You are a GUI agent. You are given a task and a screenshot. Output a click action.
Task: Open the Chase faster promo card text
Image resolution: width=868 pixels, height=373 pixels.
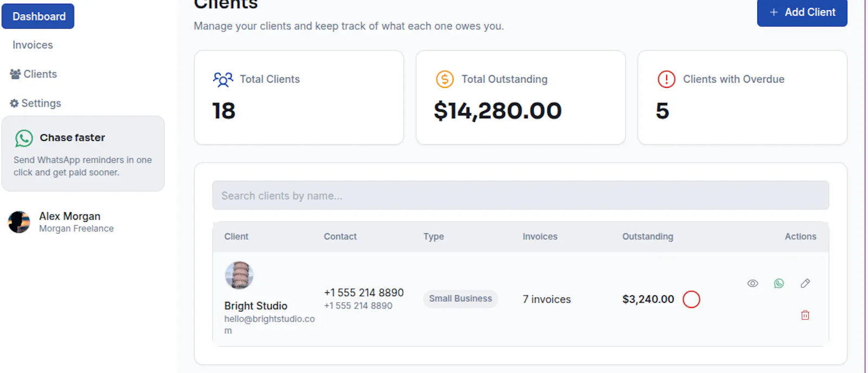82,166
